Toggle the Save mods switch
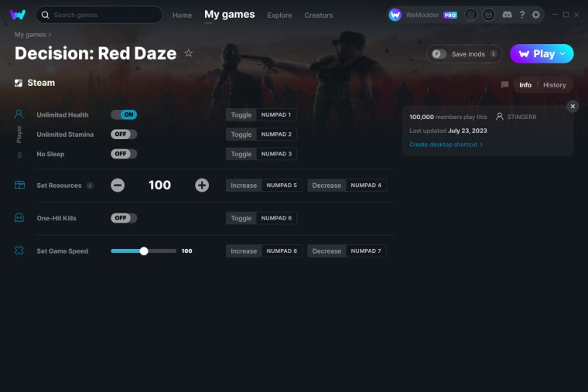The height and width of the screenshot is (392, 588). (x=439, y=54)
